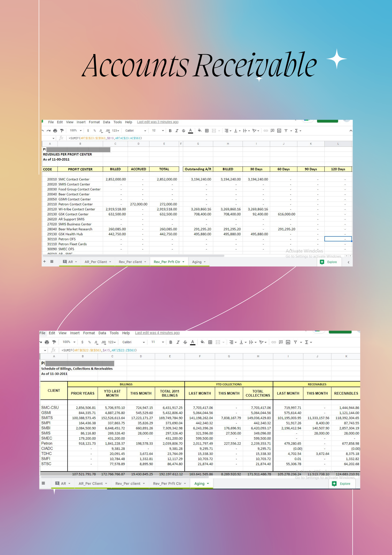This screenshot has width=392, height=555.
Task: Open zoom 100% dropdown in the upper spreadsheet
Action: tap(76, 130)
